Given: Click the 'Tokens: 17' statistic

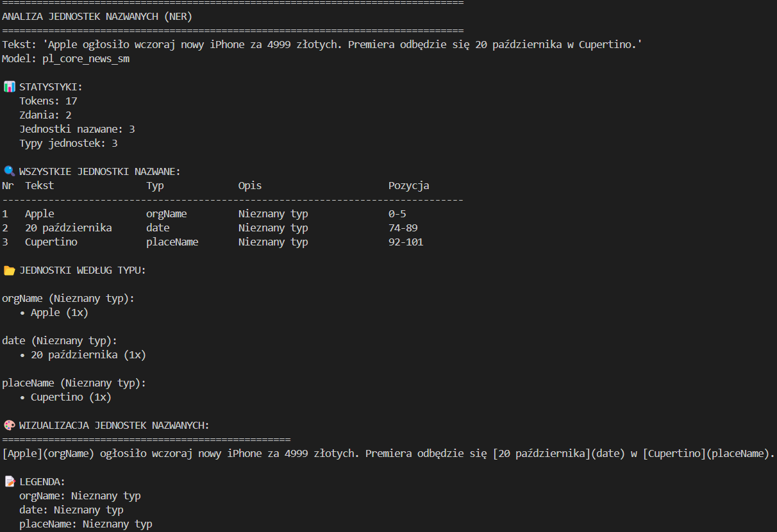Looking at the screenshot, I should click(48, 101).
